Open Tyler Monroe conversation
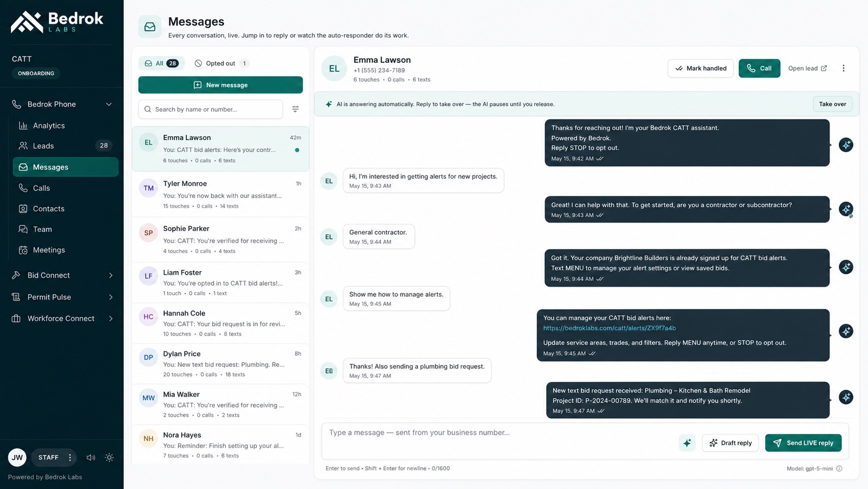This screenshot has height=489, width=868. point(221,194)
